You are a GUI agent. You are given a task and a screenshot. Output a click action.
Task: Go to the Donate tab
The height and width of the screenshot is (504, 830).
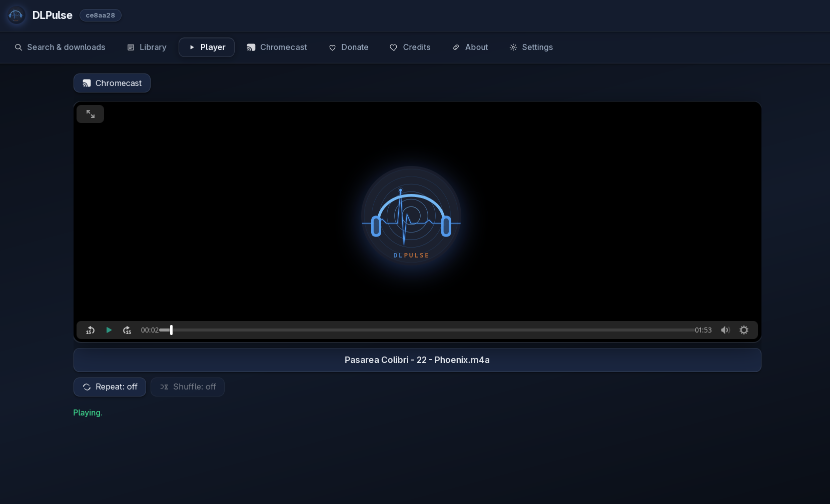click(x=348, y=47)
